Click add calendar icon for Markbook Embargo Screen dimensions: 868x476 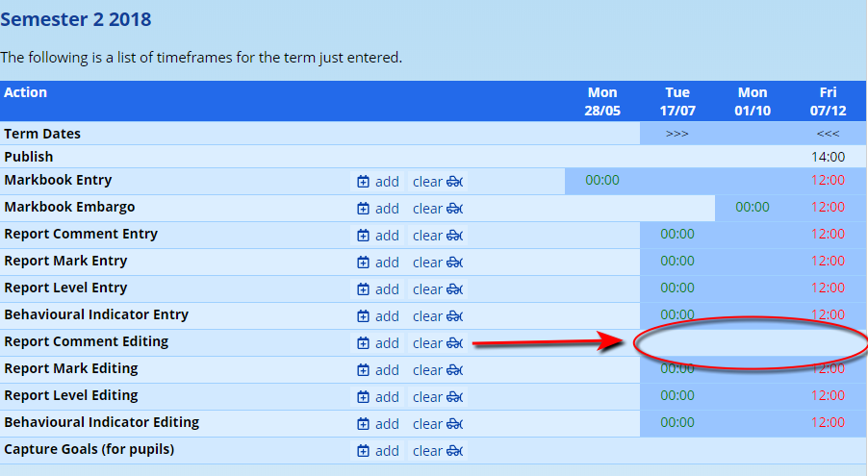[363, 209]
